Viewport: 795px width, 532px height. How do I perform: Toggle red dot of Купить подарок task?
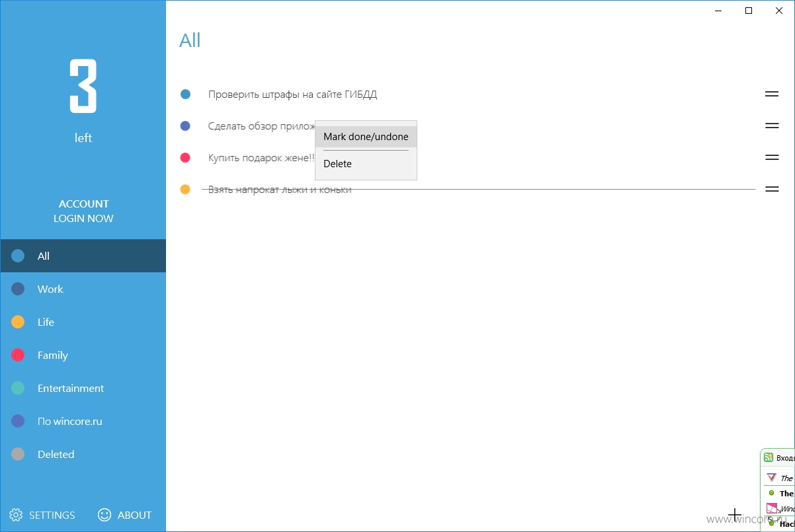click(x=185, y=157)
